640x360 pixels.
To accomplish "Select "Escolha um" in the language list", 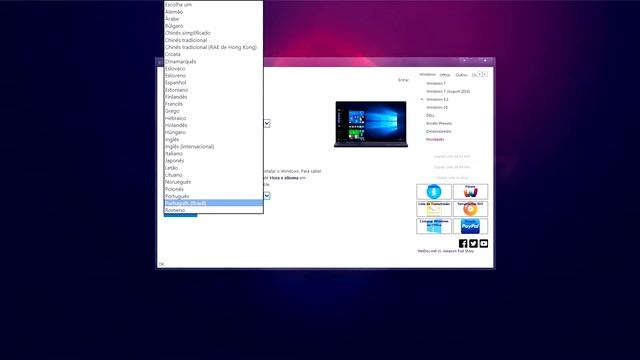I will pyautogui.click(x=213, y=4).
